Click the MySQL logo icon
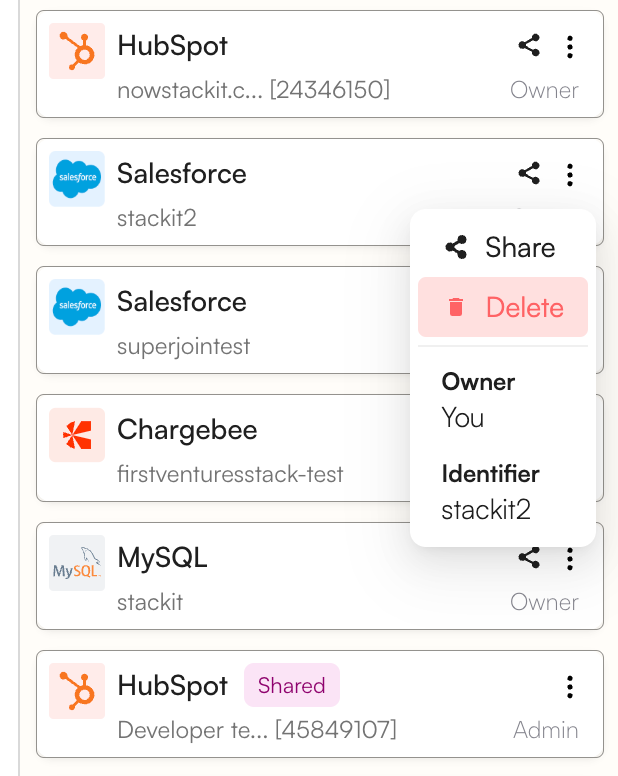 (x=77, y=563)
